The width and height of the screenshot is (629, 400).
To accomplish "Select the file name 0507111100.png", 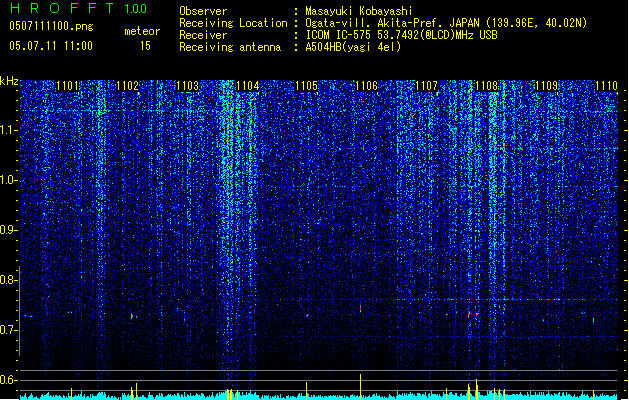I will click(51, 27).
